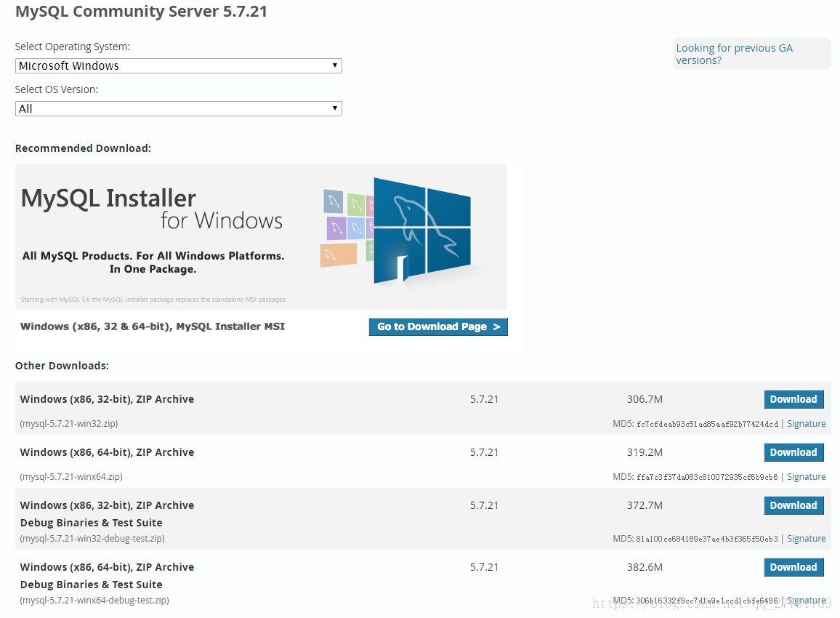Open Signature link for mysql-5.7.21-winx64.zip
Viewport: 840px width, 618px height.
807,476
